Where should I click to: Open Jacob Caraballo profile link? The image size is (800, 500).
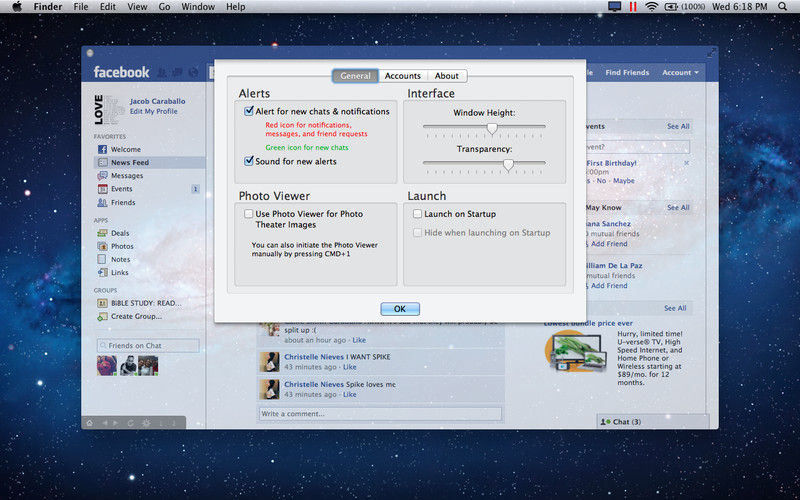click(x=158, y=101)
